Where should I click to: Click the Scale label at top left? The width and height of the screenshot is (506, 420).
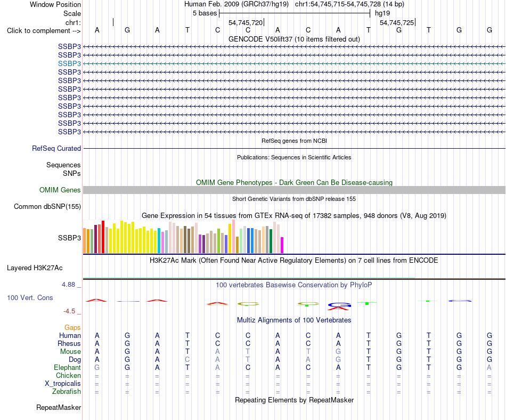pos(72,13)
